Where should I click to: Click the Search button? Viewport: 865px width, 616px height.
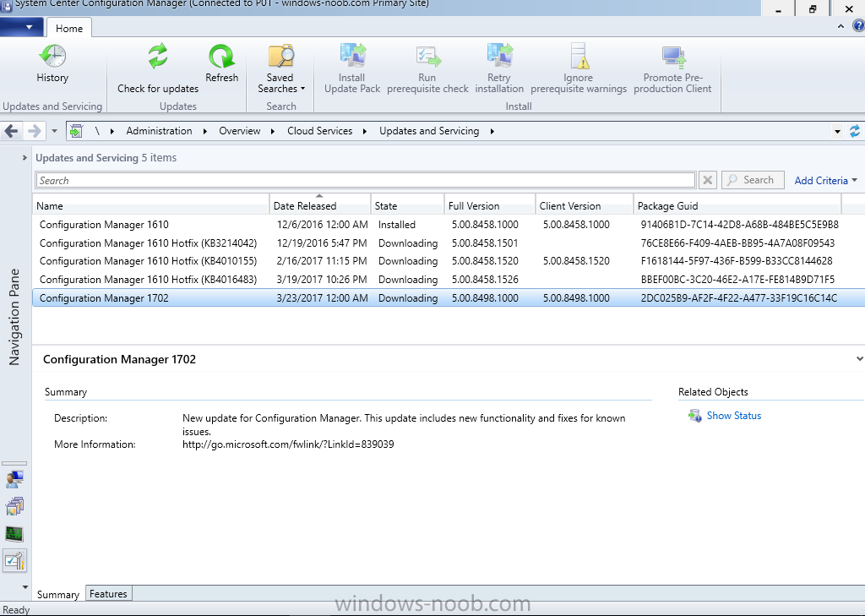click(753, 180)
